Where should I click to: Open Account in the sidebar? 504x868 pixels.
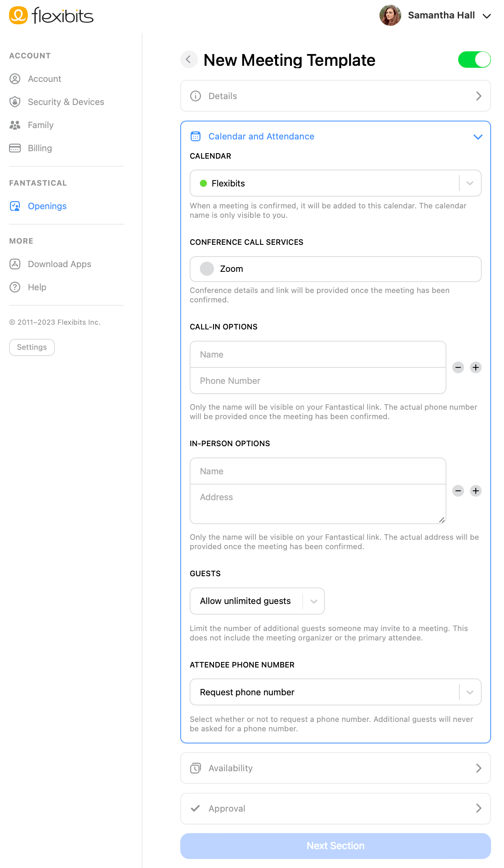pos(44,79)
